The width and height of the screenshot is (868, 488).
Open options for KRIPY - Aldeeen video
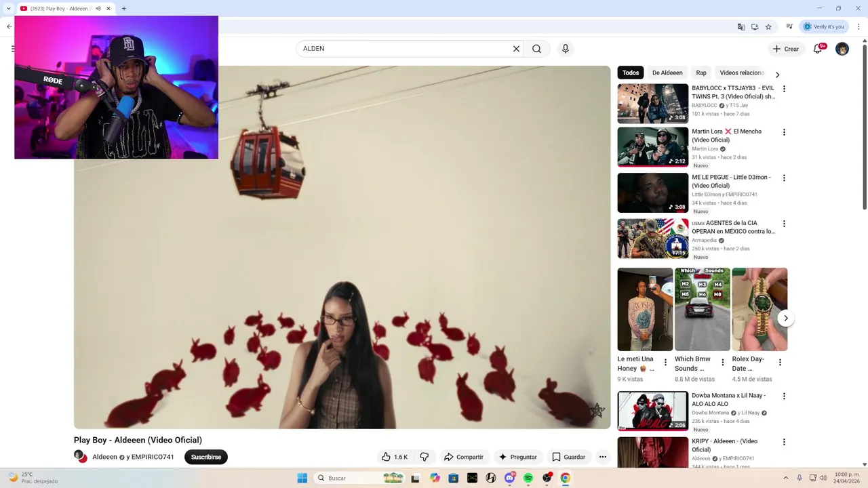tap(784, 442)
